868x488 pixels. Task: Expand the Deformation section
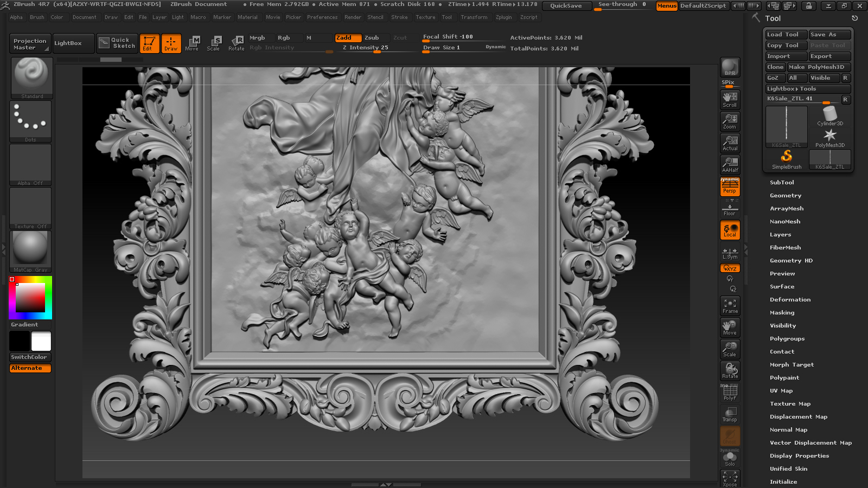[x=790, y=300]
